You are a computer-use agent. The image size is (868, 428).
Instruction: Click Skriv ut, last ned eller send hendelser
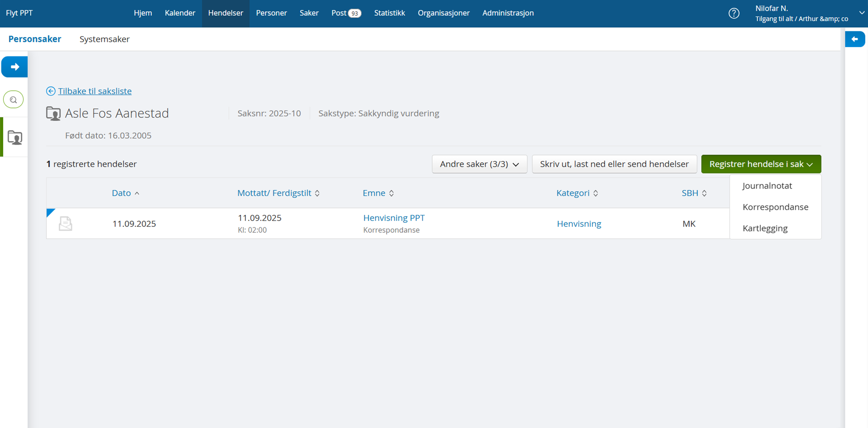pyautogui.click(x=614, y=164)
